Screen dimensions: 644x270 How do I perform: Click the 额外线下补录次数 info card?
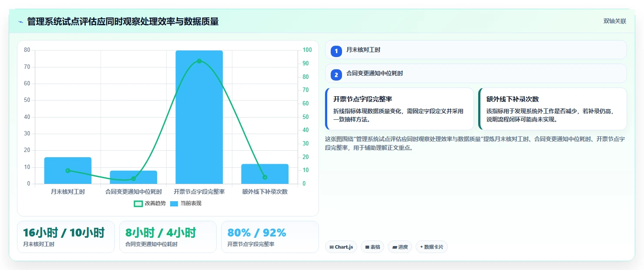pos(552,109)
